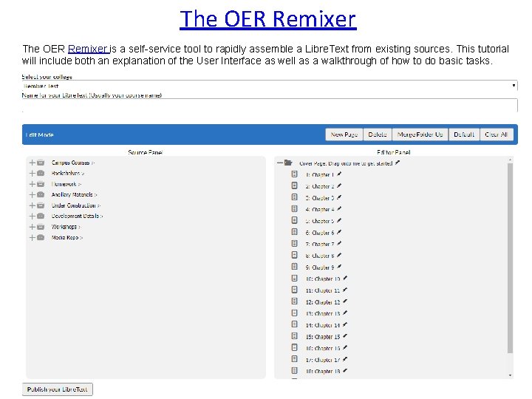The image size is (532, 399).
Task: Click pencil icon beside Chapter 3
Action: [339, 197]
